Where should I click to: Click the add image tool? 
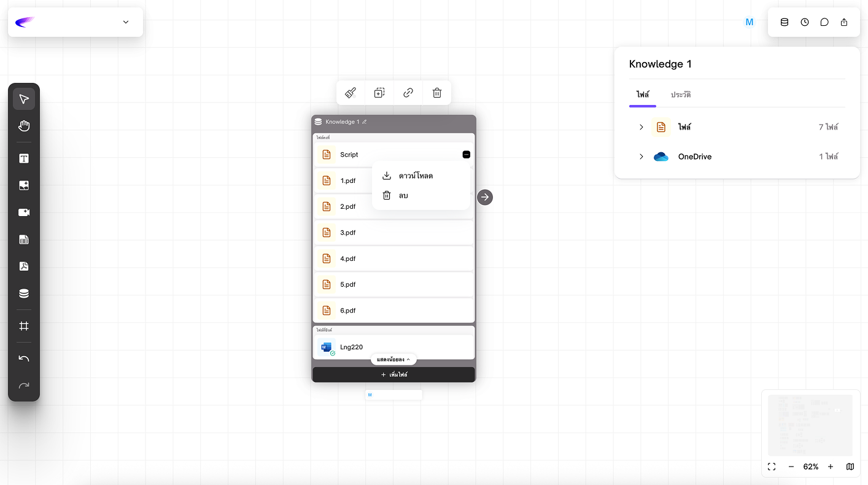click(x=24, y=185)
